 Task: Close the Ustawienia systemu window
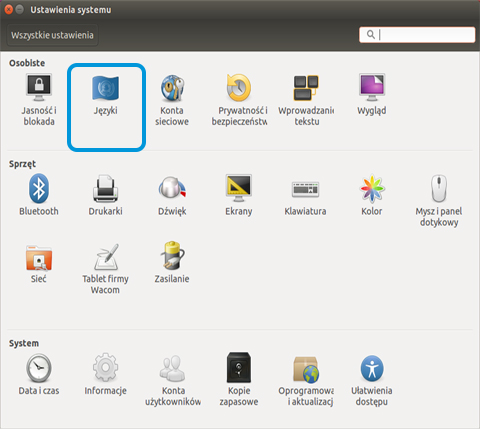(x=9, y=9)
